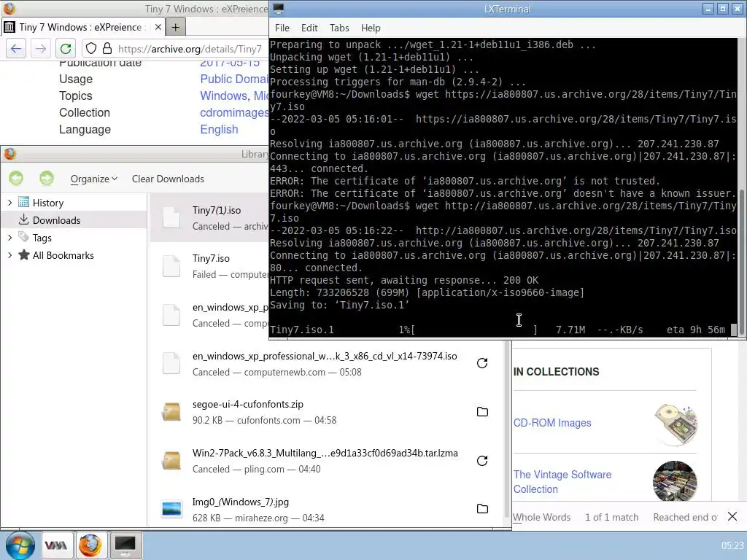
Task: Open the CD-ROM Images collection link
Action: [x=552, y=423]
